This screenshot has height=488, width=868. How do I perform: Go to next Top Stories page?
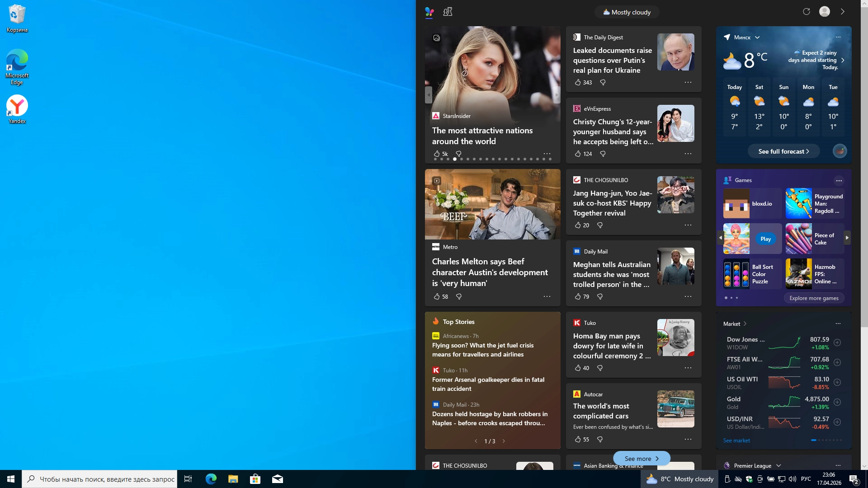point(504,441)
